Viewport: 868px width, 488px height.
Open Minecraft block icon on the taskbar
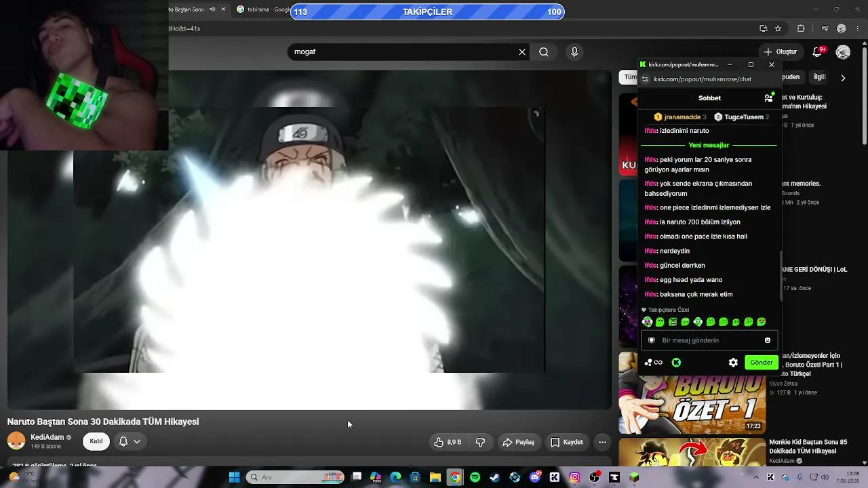634,477
